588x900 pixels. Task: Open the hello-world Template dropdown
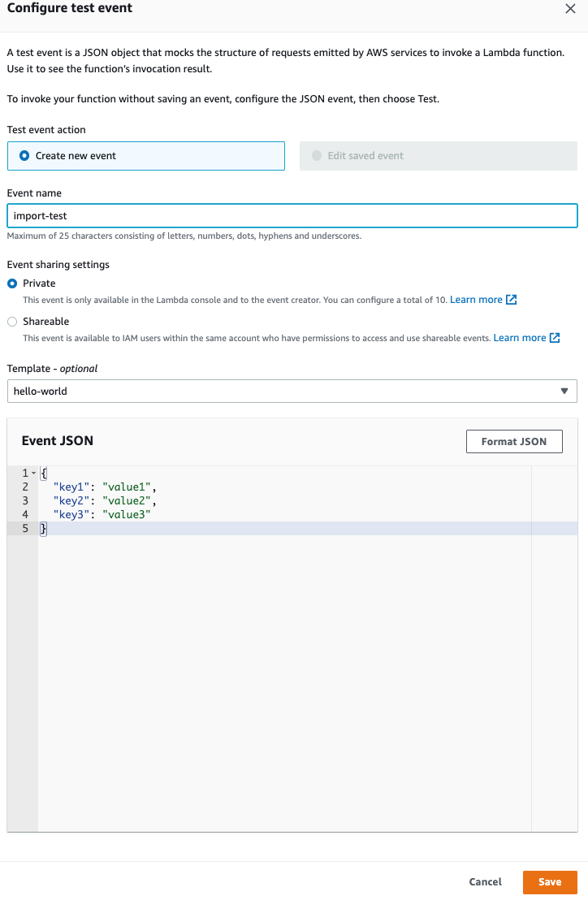(x=292, y=391)
